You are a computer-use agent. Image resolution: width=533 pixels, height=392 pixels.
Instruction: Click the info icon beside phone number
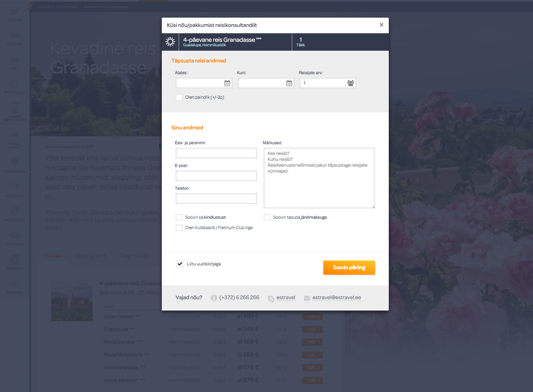[214, 298]
